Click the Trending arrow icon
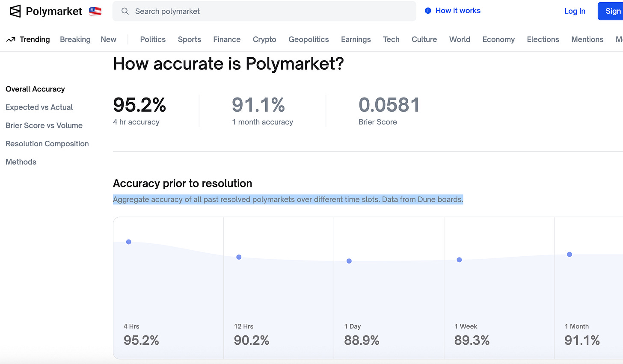The image size is (623, 364). 11,39
